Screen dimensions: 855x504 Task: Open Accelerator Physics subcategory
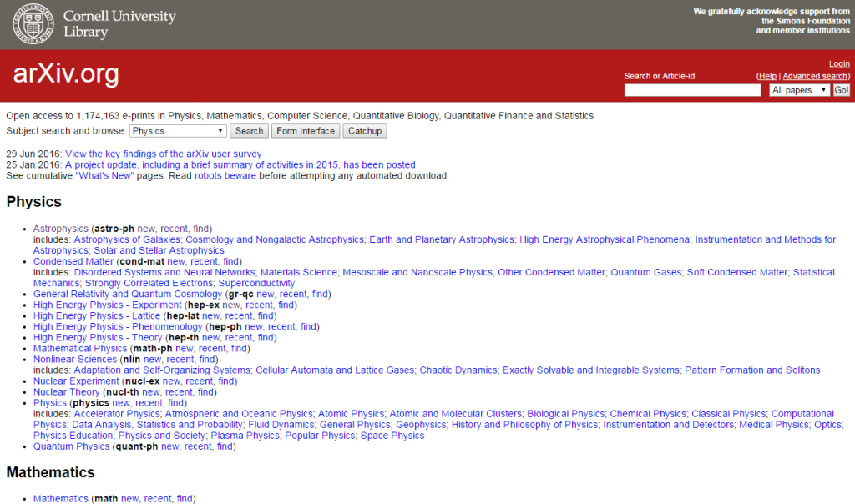117,414
